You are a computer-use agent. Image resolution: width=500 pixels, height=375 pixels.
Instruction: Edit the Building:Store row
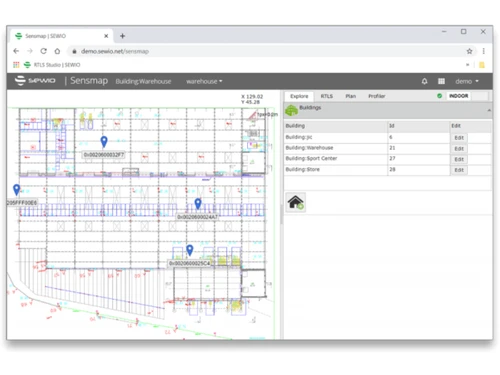pos(459,170)
